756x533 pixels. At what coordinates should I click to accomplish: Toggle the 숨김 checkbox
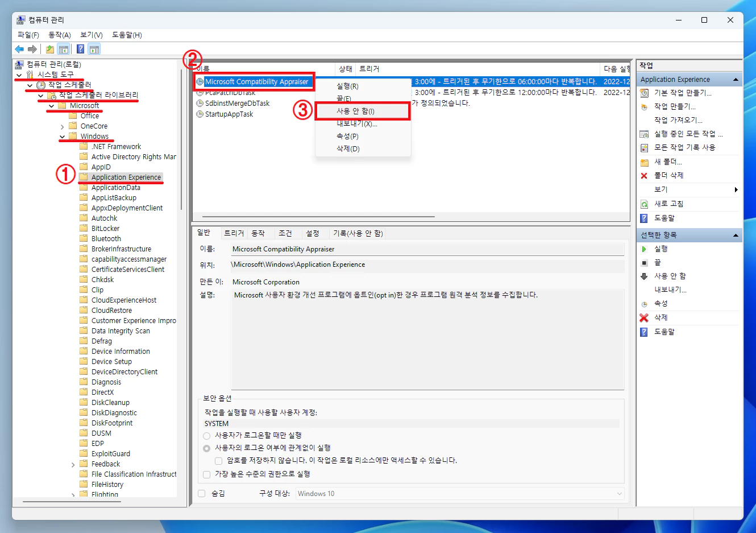(201, 494)
